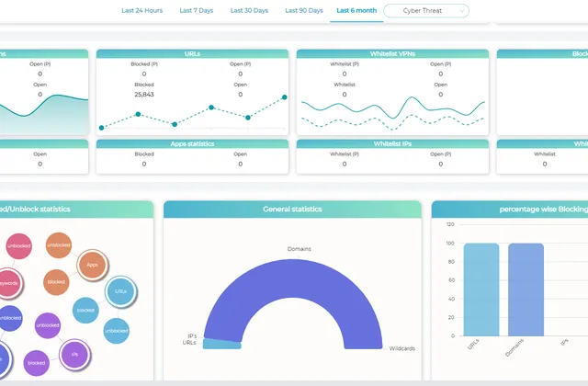This screenshot has width=588, height=386.
Task: Click the IP's label beside the semicircle chart
Action: [192, 336]
